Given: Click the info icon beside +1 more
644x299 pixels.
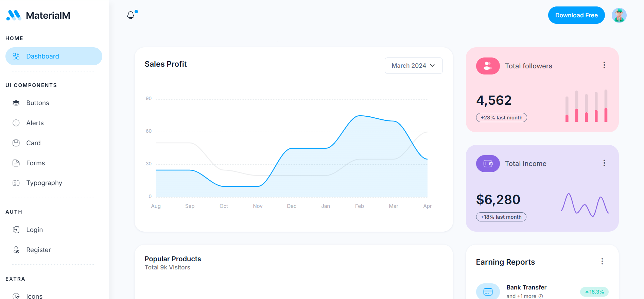Looking at the screenshot, I should [541, 296].
